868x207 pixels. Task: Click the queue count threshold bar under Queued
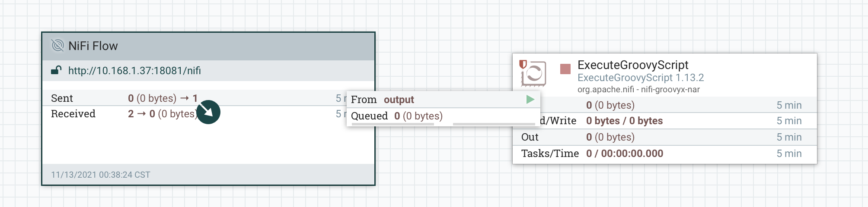coord(393,124)
